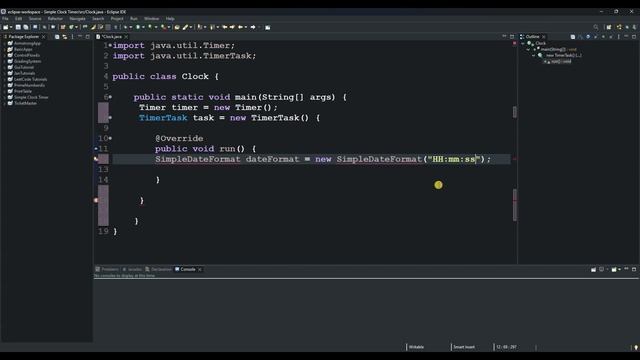The width and height of the screenshot is (640, 360).
Task: Click the Pin Editor toolbar icon
Action: 268,27
